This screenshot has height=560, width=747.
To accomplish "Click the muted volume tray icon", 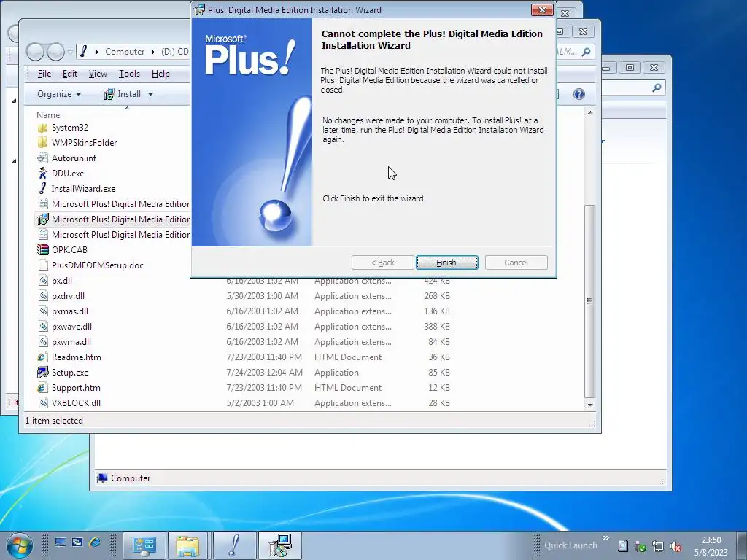I will pos(675,546).
